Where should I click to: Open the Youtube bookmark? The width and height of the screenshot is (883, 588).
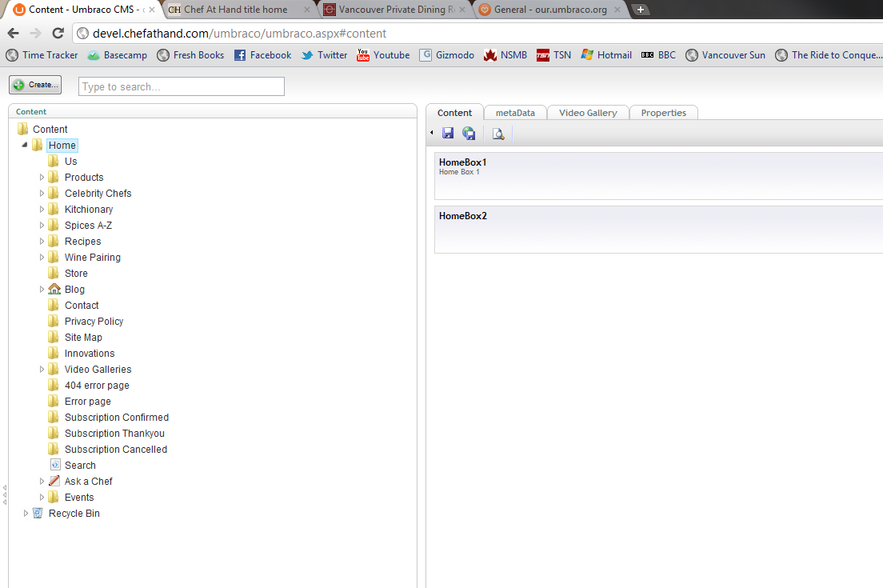(x=383, y=55)
